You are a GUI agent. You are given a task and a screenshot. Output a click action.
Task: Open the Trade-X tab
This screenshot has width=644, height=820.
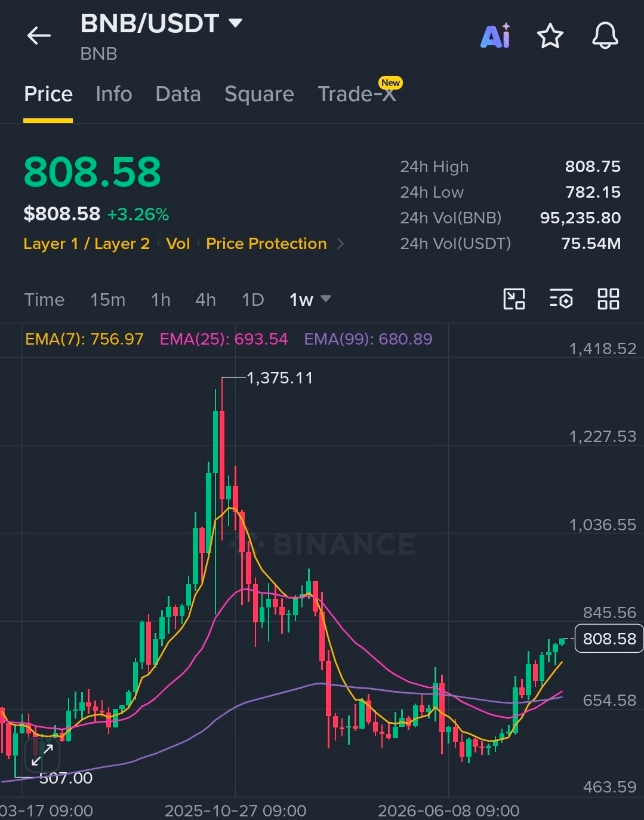pos(357,94)
